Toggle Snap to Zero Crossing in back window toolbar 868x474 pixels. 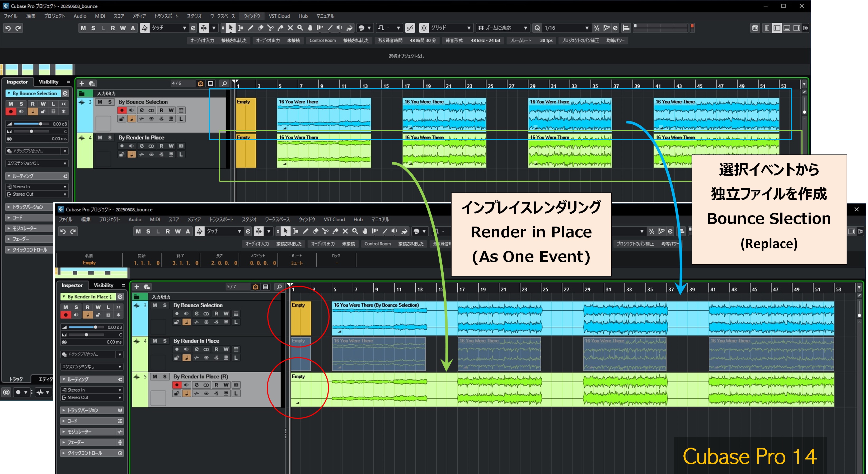410,28
